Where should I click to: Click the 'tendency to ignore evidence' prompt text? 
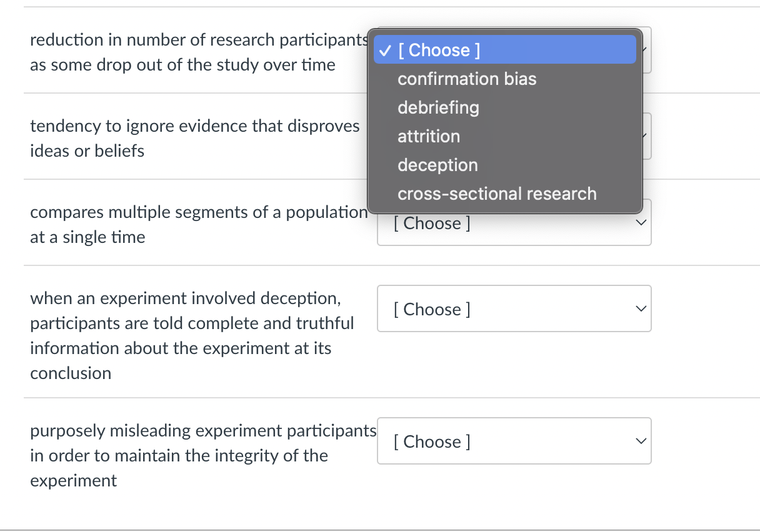(x=194, y=138)
